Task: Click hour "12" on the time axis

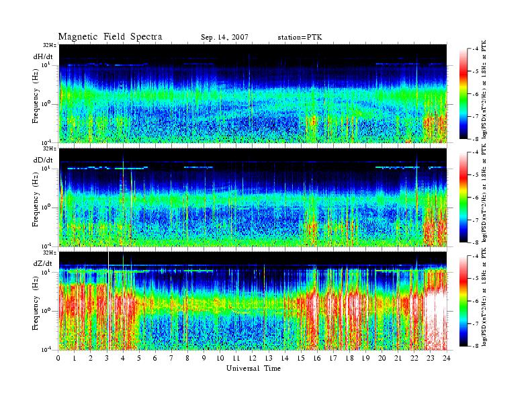Action: pyautogui.click(x=253, y=358)
